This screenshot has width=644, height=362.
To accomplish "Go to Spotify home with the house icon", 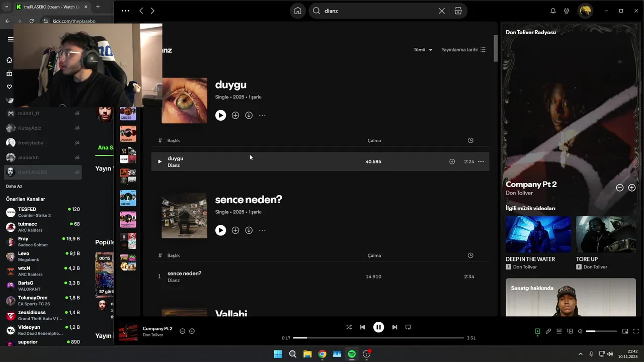I will click(x=298, y=11).
